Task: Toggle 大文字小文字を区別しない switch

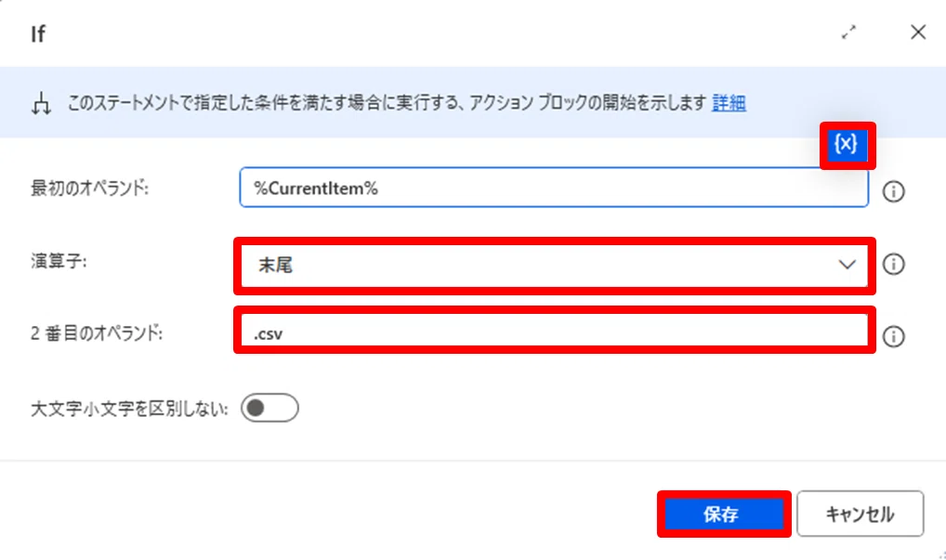Action: click(269, 408)
